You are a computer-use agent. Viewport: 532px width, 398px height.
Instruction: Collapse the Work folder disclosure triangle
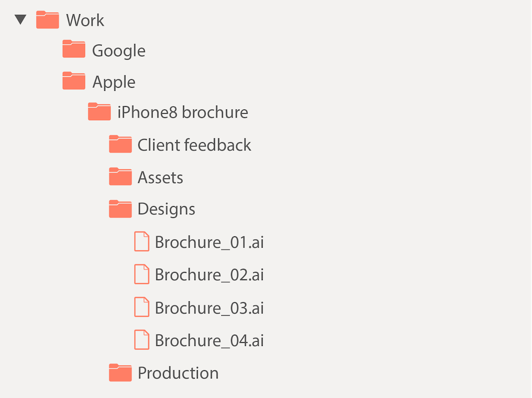coord(21,20)
